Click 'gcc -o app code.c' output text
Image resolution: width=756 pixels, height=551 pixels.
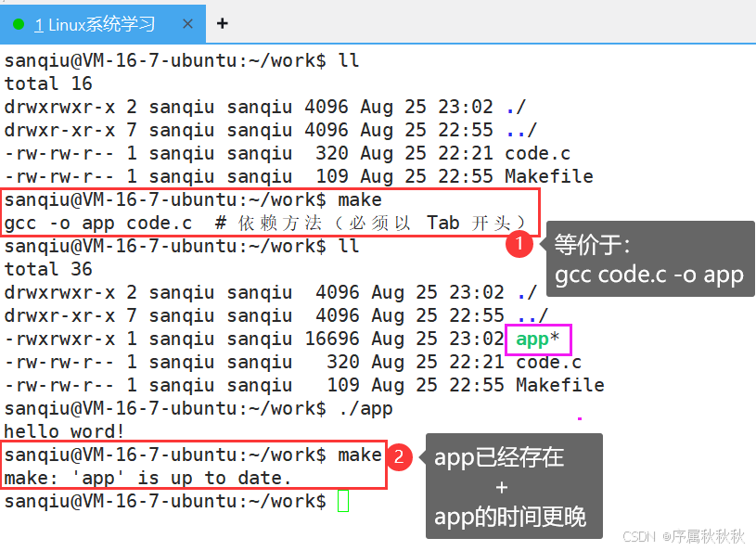pyautogui.click(x=98, y=224)
